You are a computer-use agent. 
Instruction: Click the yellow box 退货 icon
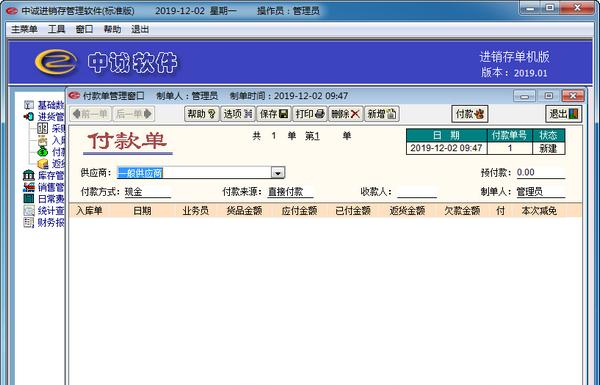pos(42,163)
